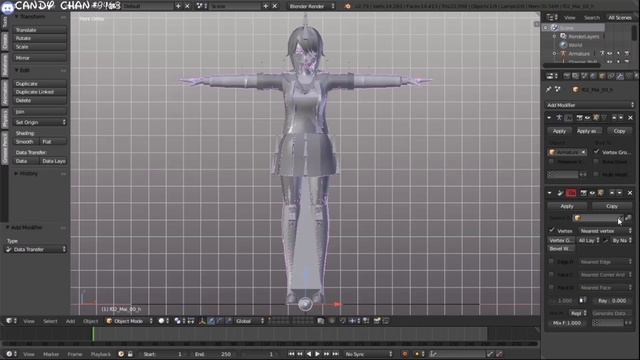Click the Render Layers properties tab icon
Viewport: 640px width, 360px height.
click(x=576, y=76)
